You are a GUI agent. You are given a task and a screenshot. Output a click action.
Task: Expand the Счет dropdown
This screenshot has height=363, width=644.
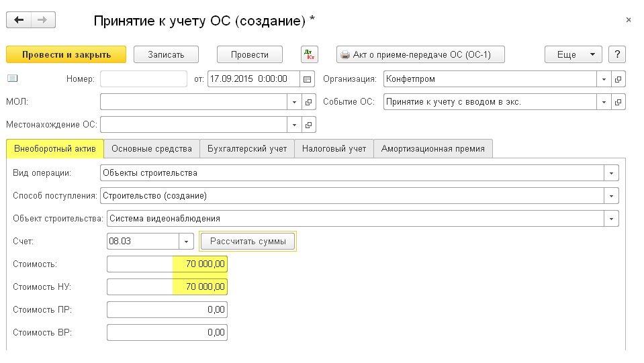click(186, 241)
